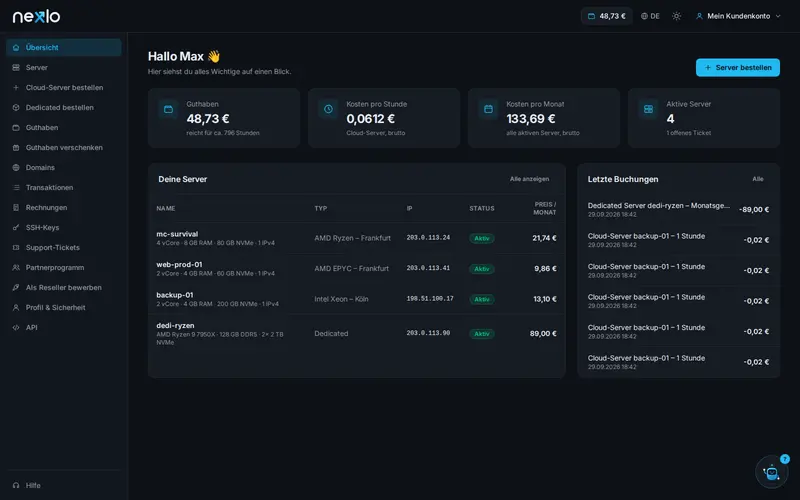800x500 pixels.
Task: Click the people icon beside Partnerprogramm
Action: [x=16, y=267]
